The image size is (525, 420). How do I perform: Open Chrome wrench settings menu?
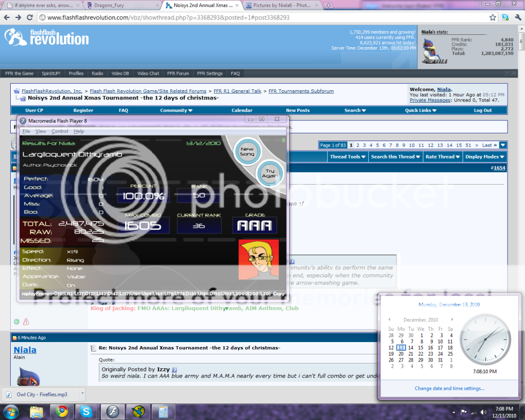[x=517, y=17]
